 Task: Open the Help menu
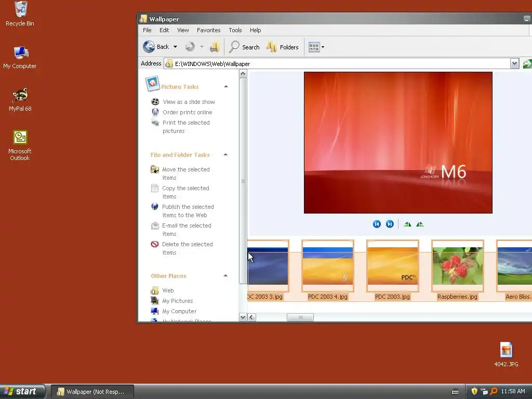pos(256,30)
